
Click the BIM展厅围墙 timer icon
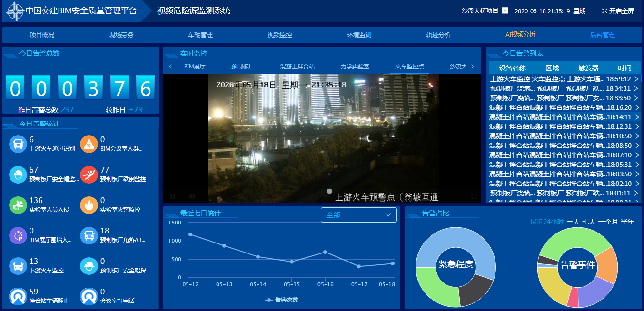point(18,235)
